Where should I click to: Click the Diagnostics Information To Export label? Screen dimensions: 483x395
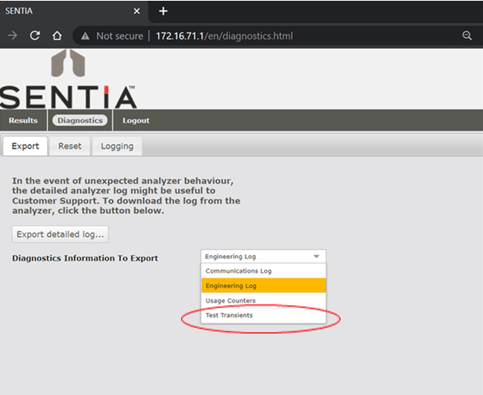[85, 258]
